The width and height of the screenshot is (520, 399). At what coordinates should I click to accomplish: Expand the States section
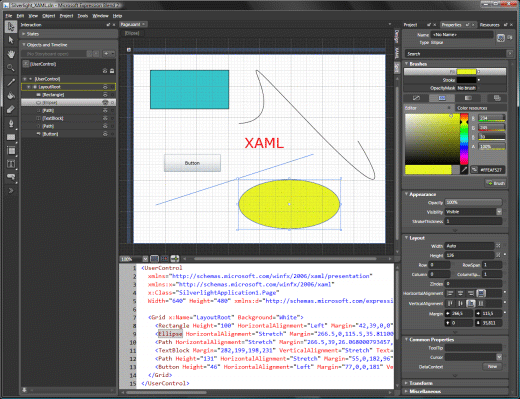(24, 34)
